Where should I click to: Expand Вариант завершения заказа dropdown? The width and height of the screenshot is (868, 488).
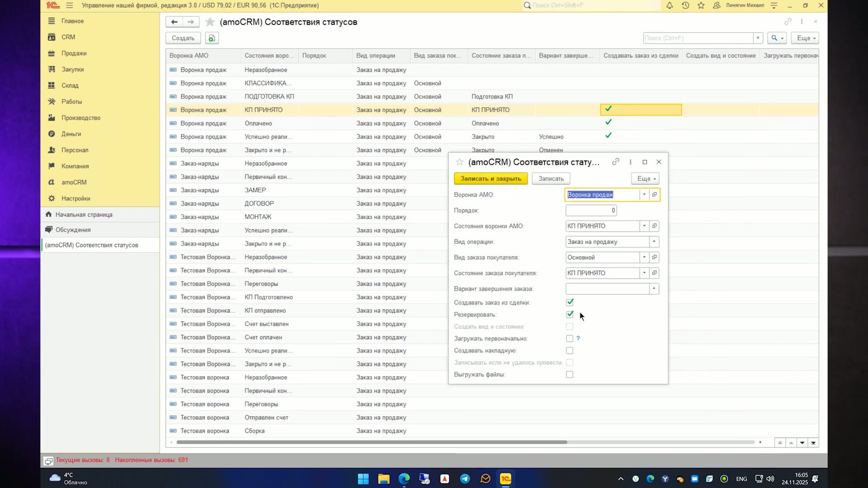click(654, 289)
